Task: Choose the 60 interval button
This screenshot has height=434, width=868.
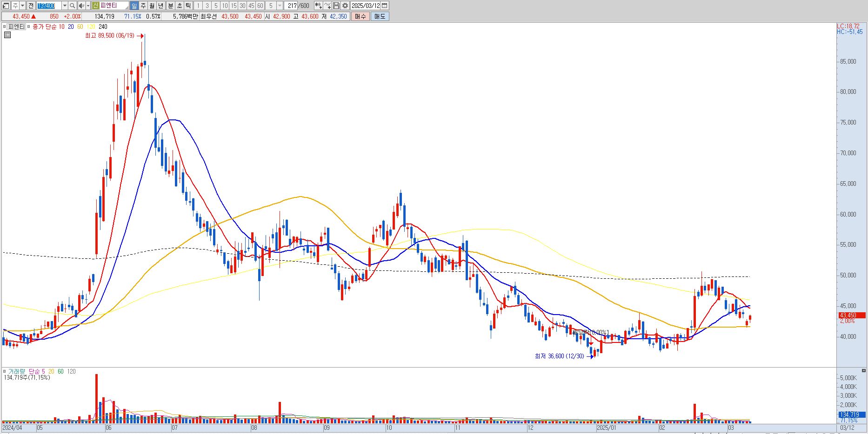Action: (260, 6)
